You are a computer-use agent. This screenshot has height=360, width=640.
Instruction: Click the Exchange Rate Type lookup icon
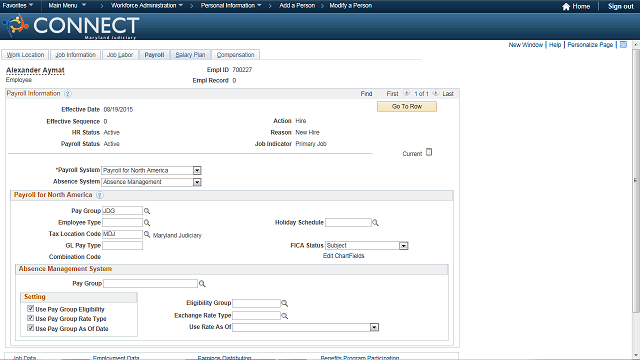pos(284,316)
